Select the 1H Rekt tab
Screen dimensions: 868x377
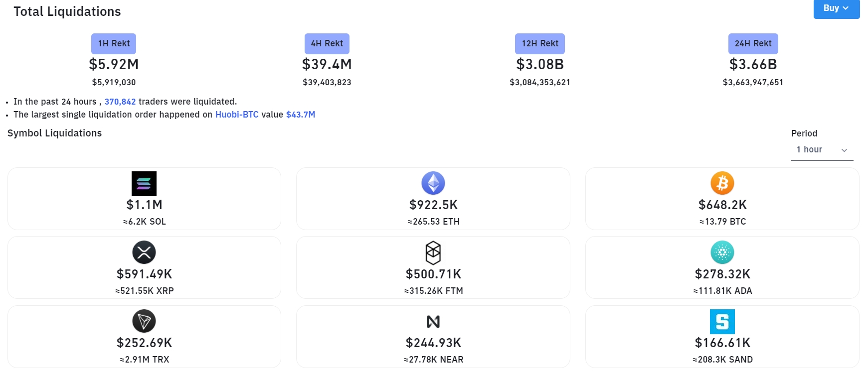114,44
